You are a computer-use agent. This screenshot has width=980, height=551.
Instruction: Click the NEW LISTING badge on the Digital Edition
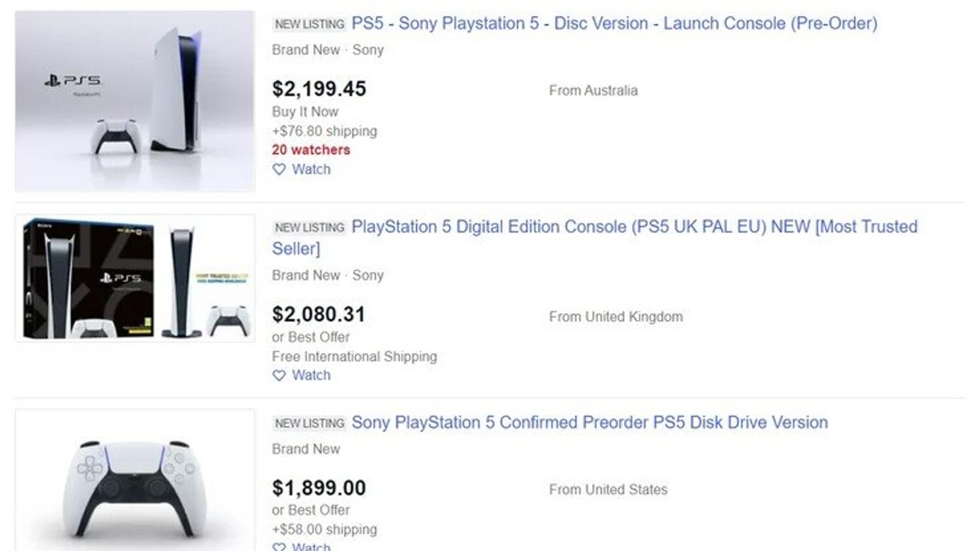[309, 228]
